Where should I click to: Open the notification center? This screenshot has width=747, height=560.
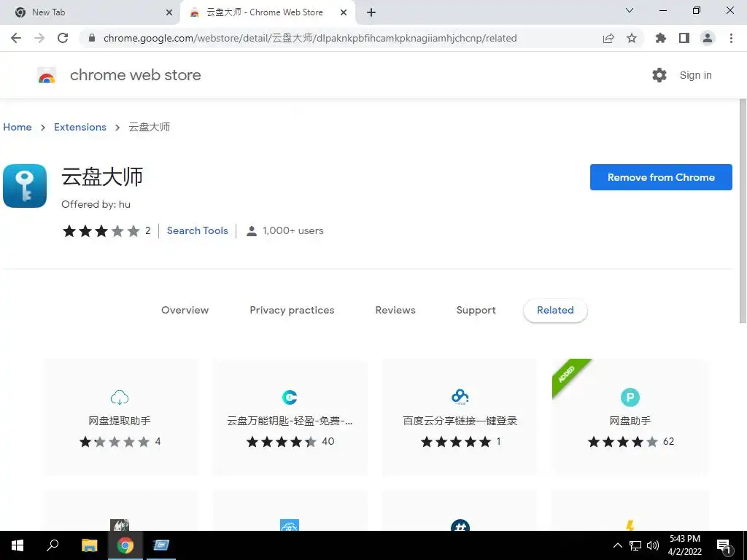pyautogui.click(x=724, y=547)
